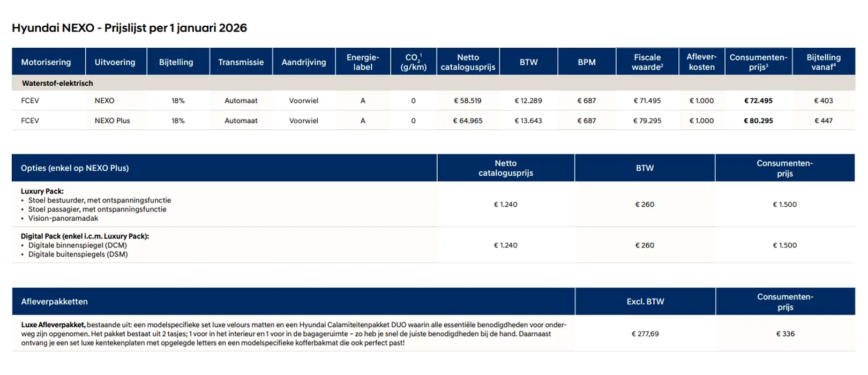868x375 pixels.
Task: Click the € 277,69 excl. BTW price
Action: tap(645, 334)
